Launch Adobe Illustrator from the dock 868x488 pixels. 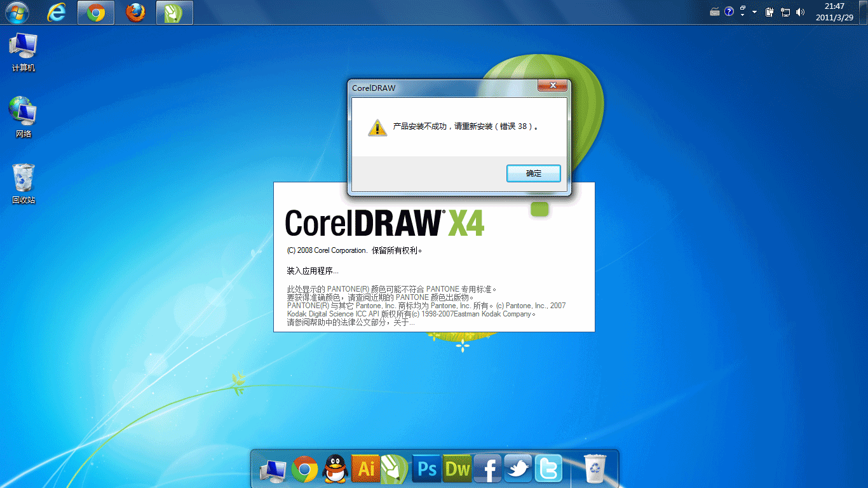(x=365, y=469)
